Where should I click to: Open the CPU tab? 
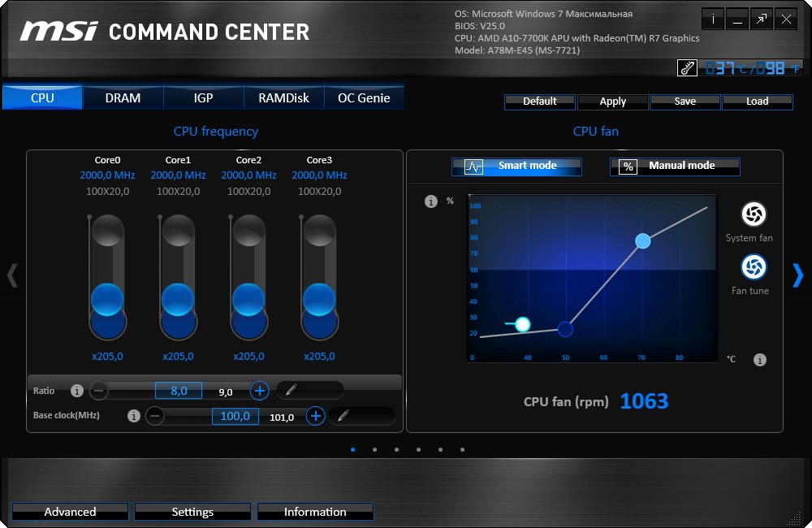pyautogui.click(x=42, y=97)
